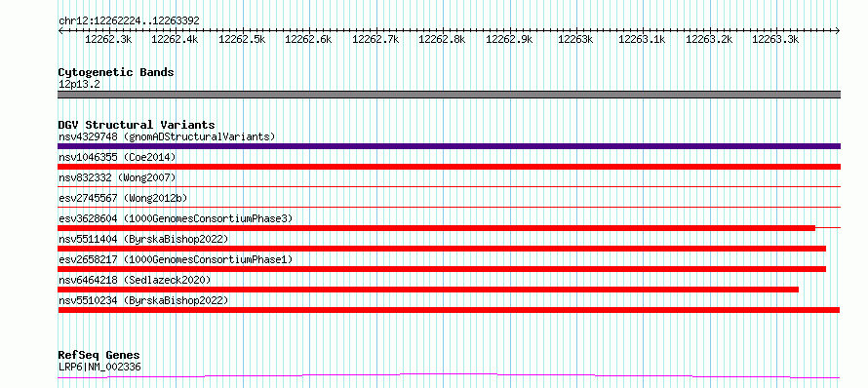Click ruler tick 12263.3k

(775, 39)
